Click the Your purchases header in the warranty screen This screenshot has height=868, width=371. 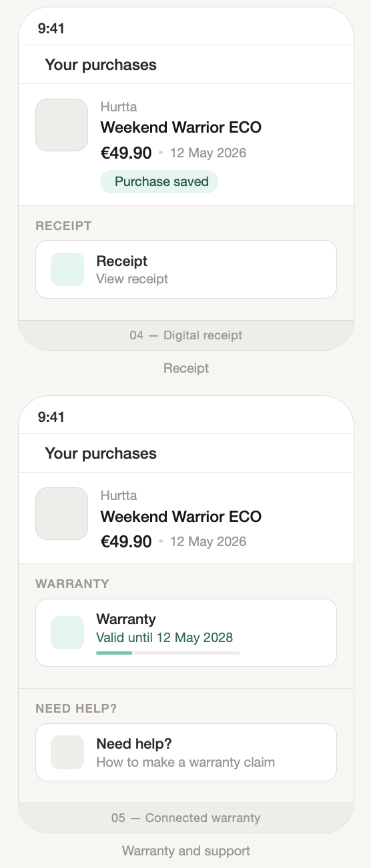pyautogui.click(x=101, y=453)
